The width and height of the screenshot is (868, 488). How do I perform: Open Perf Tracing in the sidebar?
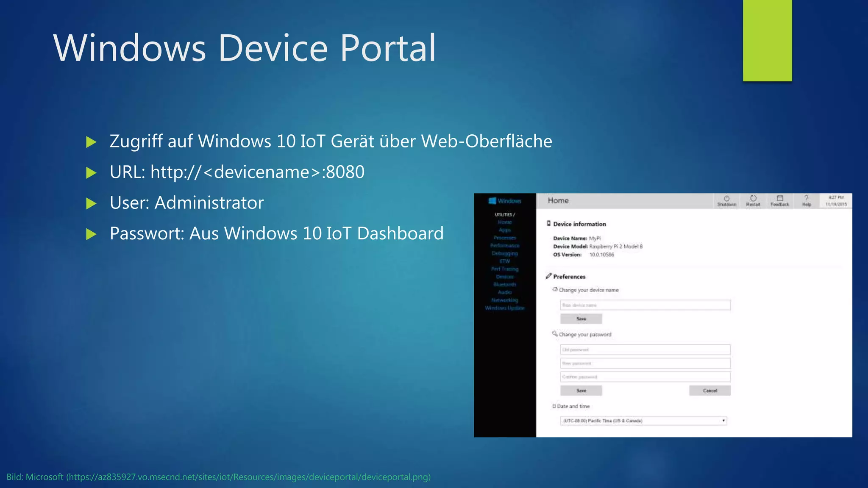point(505,269)
